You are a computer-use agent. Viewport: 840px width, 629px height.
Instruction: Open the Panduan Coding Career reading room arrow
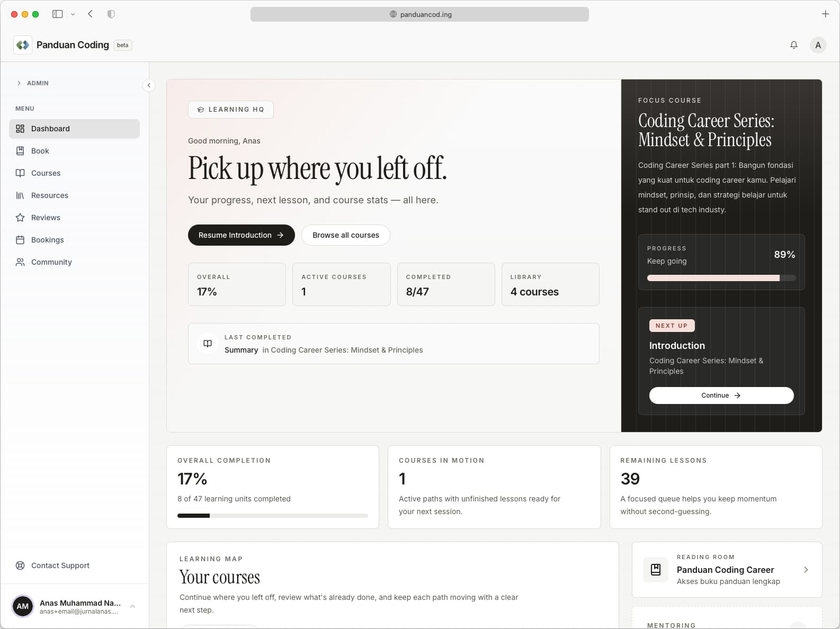tap(806, 570)
